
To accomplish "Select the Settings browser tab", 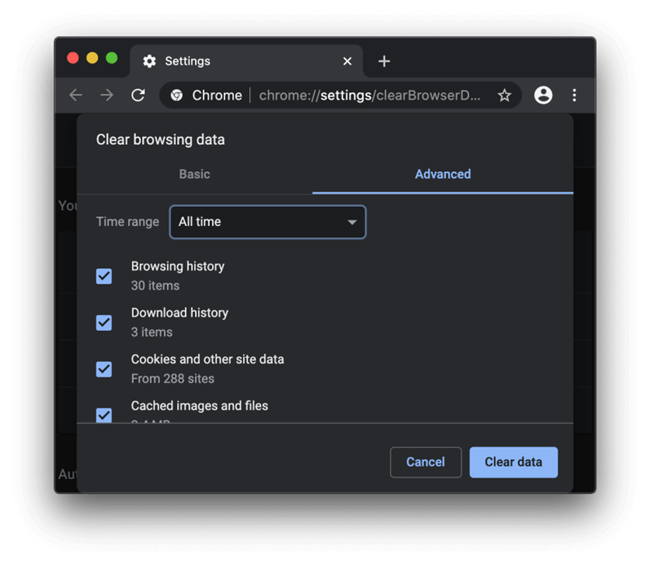I will coord(247,61).
